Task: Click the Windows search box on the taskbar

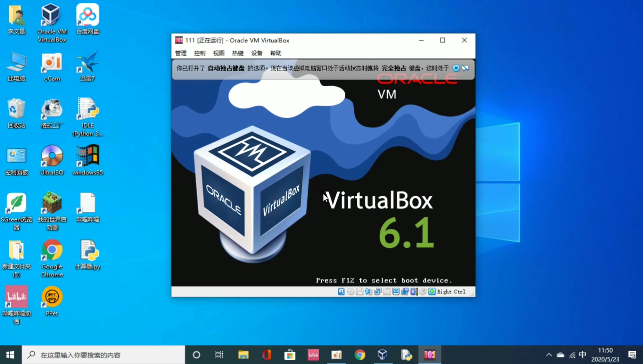Action: [x=100, y=355]
